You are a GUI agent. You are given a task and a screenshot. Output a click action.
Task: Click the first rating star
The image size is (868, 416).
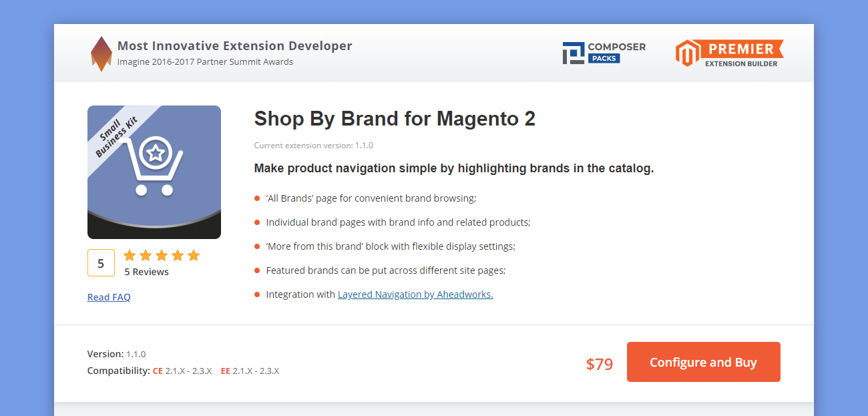point(130,255)
